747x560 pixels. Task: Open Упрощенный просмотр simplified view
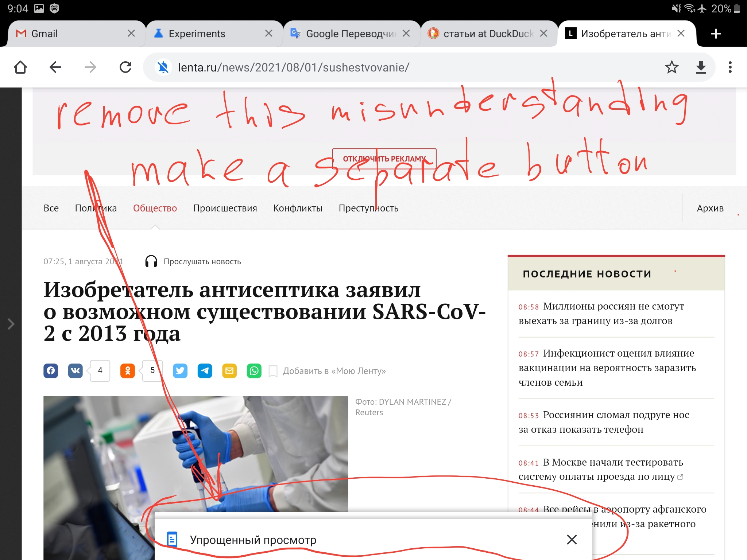pos(253,540)
